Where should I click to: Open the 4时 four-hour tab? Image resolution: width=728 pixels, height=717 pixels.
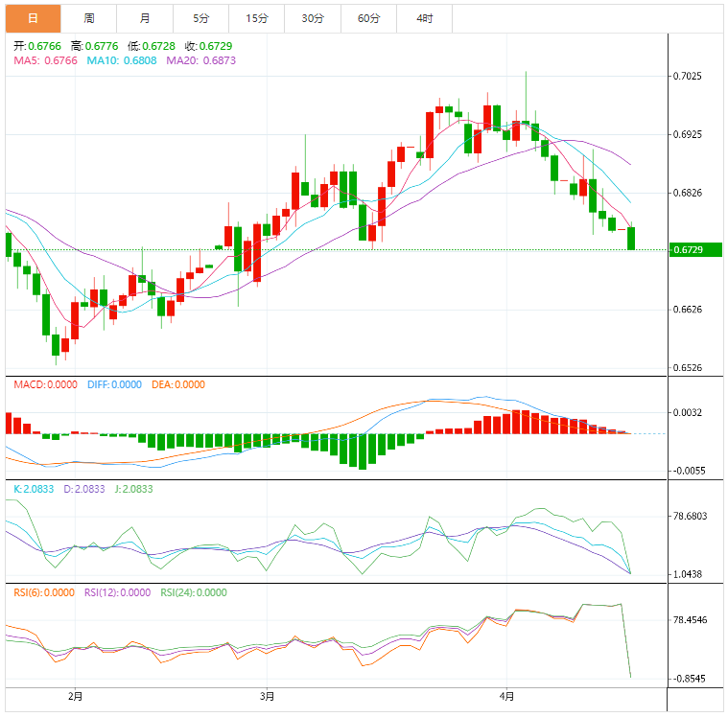[x=424, y=18]
